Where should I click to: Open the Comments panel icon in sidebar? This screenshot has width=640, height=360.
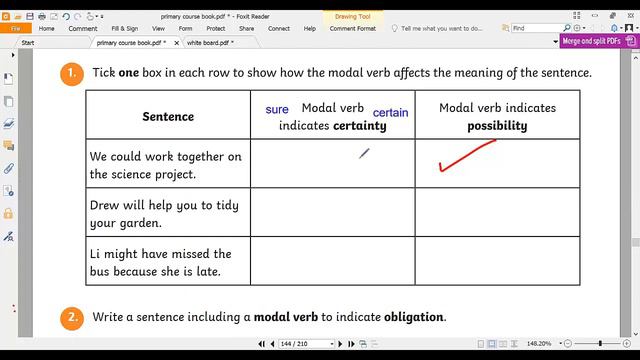tap(8, 146)
